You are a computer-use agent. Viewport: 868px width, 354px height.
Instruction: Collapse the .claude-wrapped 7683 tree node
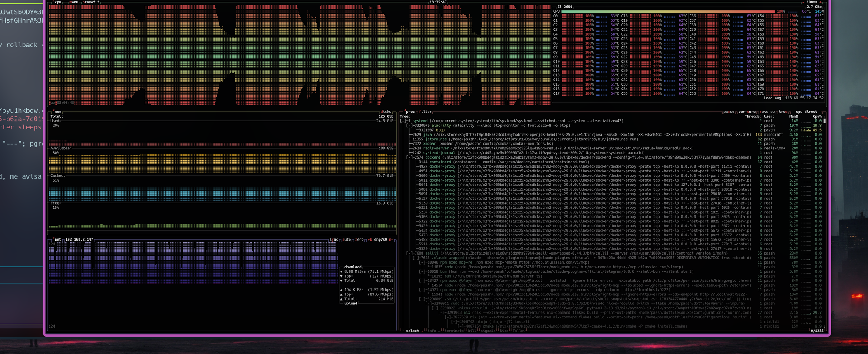pos(416,258)
